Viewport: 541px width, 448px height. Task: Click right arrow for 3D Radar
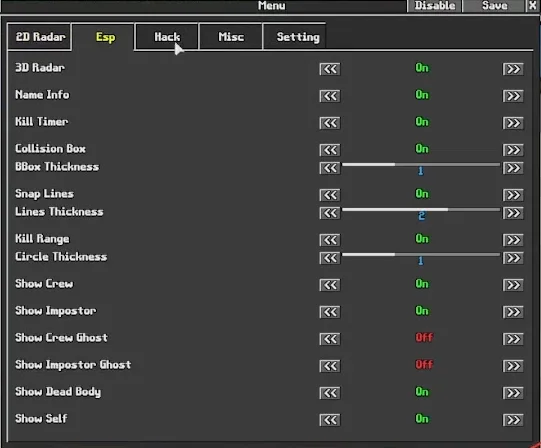click(513, 69)
